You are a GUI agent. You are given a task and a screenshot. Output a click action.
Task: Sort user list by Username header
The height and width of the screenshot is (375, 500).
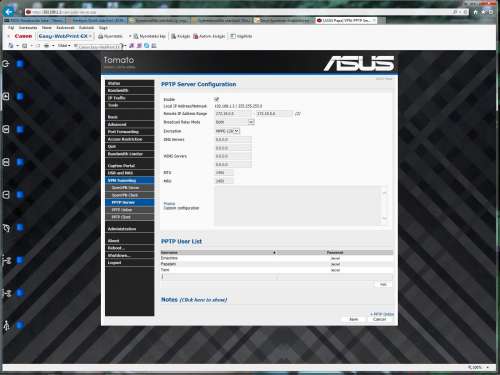pos(219,252)
